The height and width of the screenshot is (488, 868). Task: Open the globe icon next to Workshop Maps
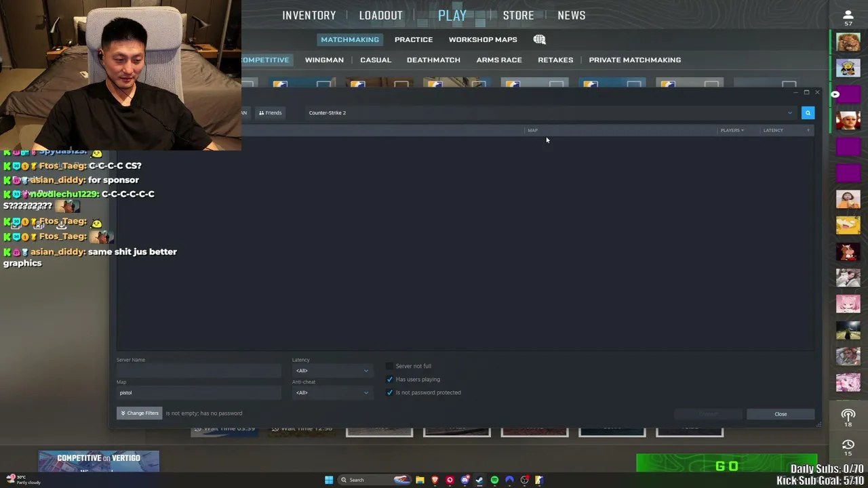[x=539, y=39]
